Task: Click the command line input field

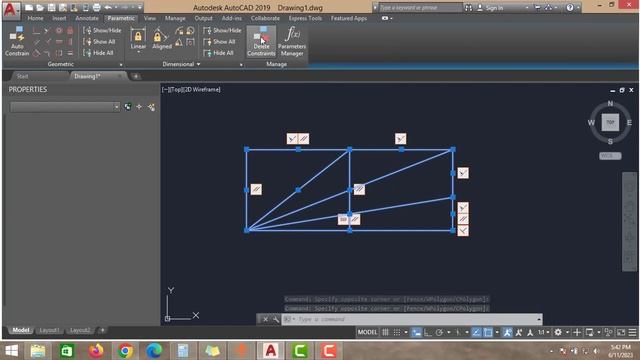Action: 412,319
